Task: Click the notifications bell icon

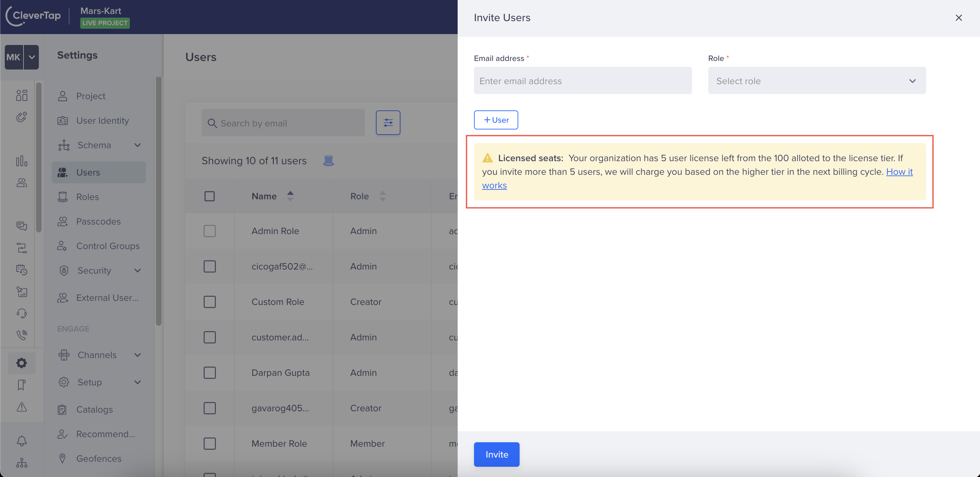Action: (22, 441)
